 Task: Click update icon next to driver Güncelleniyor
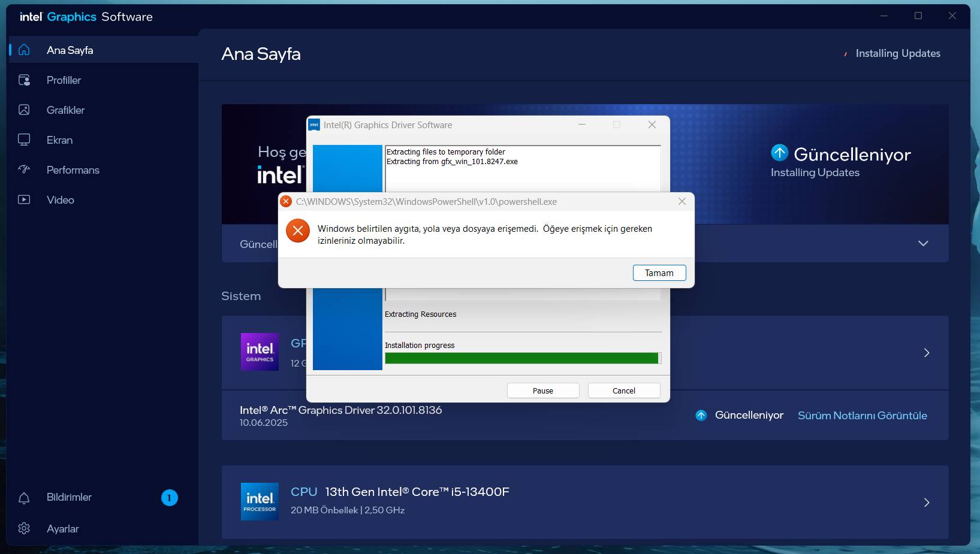tap(701, 415)
